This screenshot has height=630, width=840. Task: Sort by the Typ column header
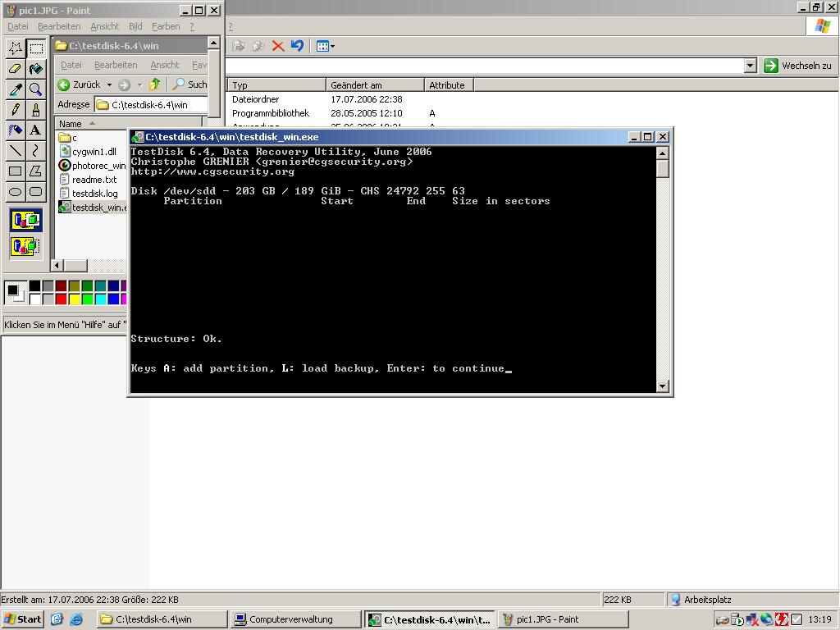[x=276, y=85]
